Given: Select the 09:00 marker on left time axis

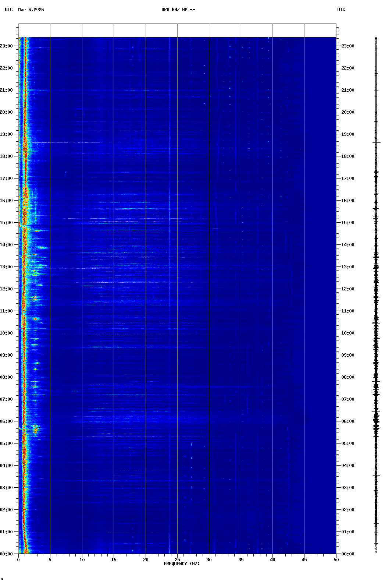Looking at the screenshot, I should tap(7, 355).
